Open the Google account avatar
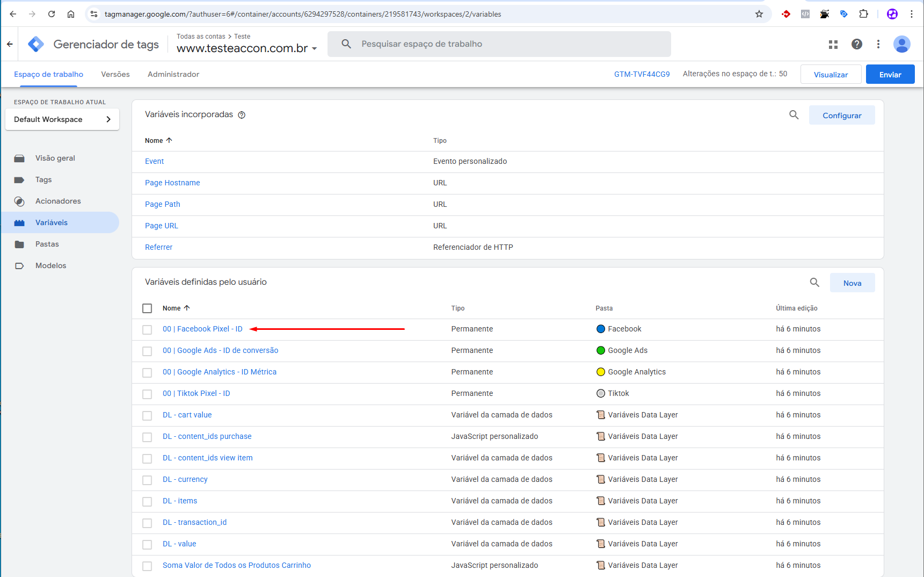The width and height of the screenshot is (924, 577). (x=902, y=44)
